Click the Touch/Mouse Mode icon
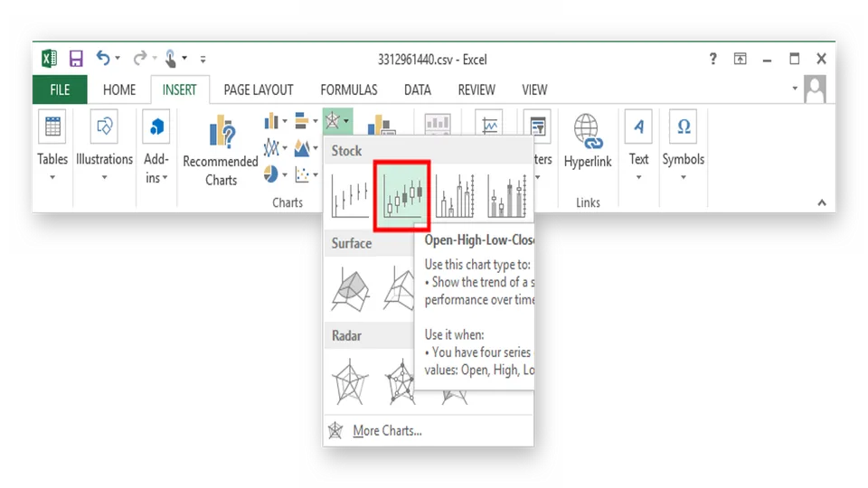The image size is (868, 488). coord(171,59)
